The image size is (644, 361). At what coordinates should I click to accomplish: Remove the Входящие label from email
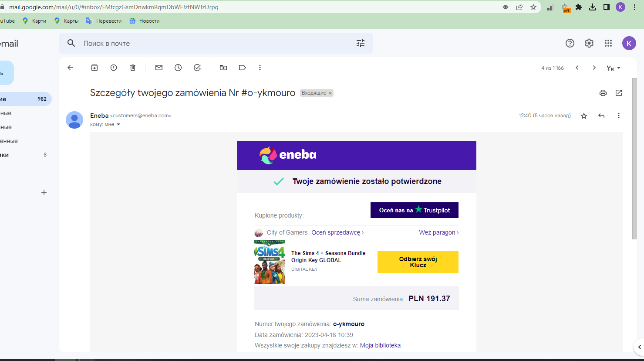coord(330,93)
